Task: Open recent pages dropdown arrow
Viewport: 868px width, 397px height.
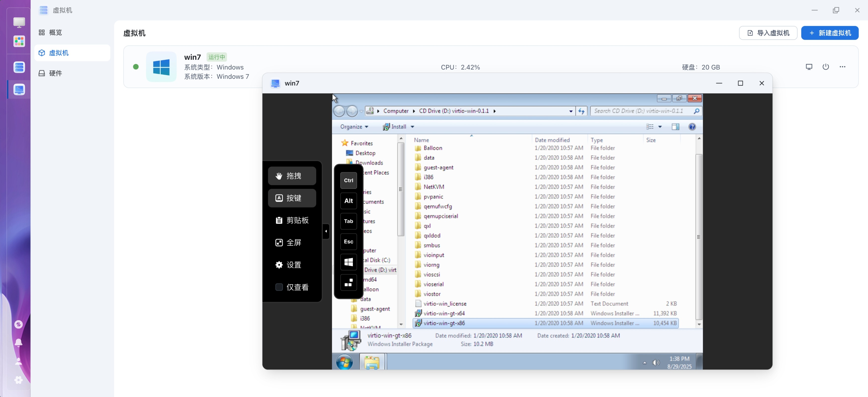Action: point(361,111)
